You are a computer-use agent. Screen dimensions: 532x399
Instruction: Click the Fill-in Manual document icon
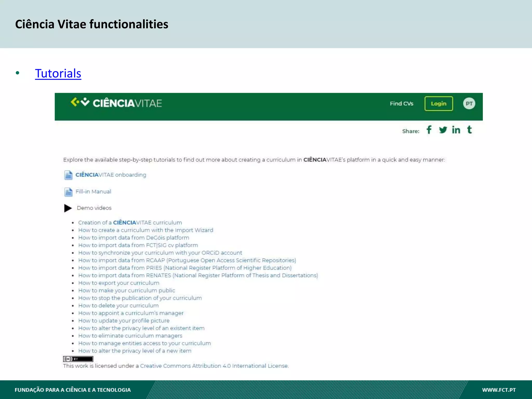pos(68,192)
